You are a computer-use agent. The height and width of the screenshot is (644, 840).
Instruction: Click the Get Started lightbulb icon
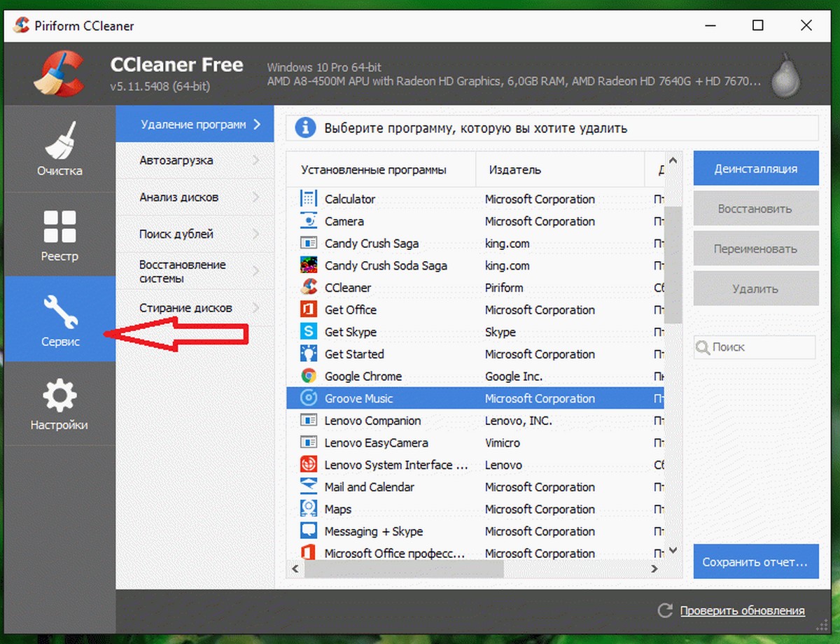coord(308,354)
